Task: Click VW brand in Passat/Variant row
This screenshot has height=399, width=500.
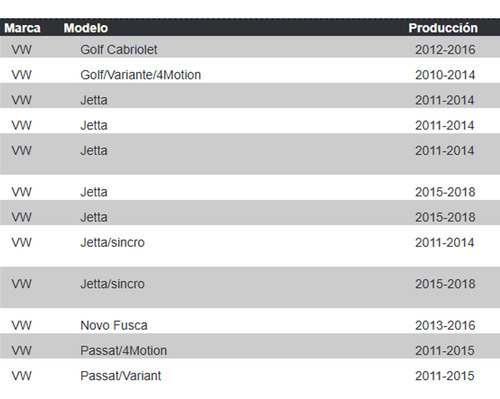Action: click(x=21, y=376)
